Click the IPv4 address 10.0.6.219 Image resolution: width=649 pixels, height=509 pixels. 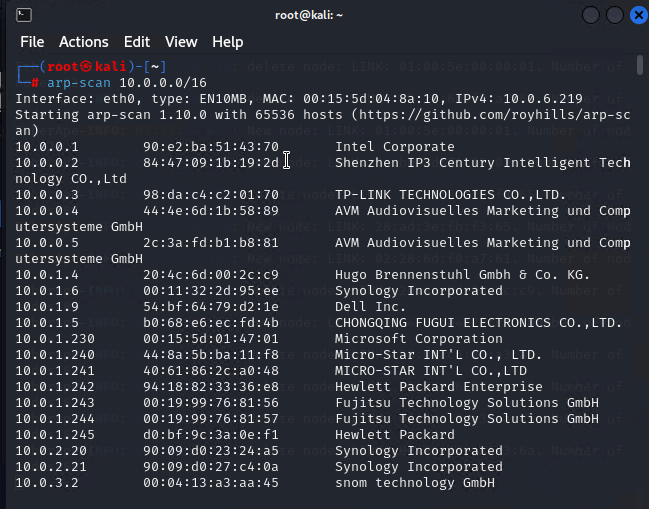click(543, 99)
